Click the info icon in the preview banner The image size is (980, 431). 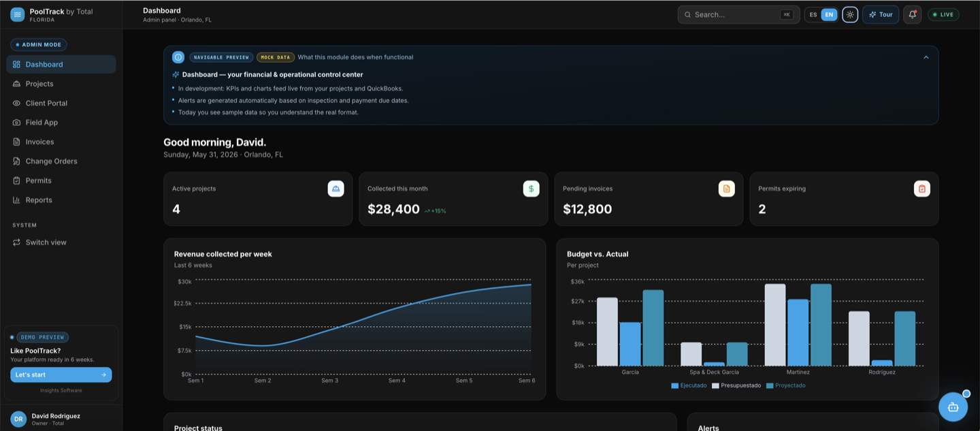point(178,57)
